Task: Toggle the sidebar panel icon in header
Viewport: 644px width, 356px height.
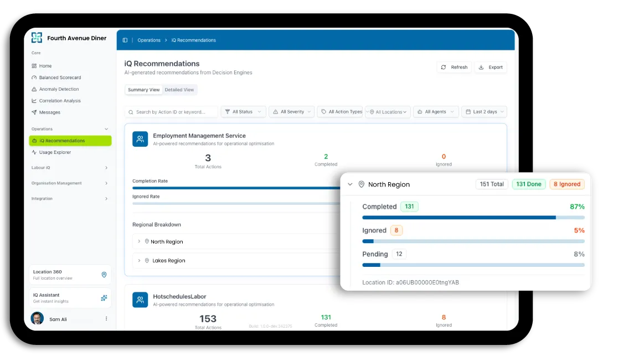Action: (125, 40)
